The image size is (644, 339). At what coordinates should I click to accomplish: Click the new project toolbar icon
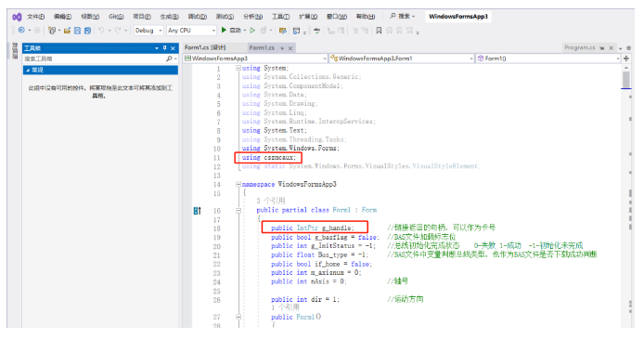point(52,31)
